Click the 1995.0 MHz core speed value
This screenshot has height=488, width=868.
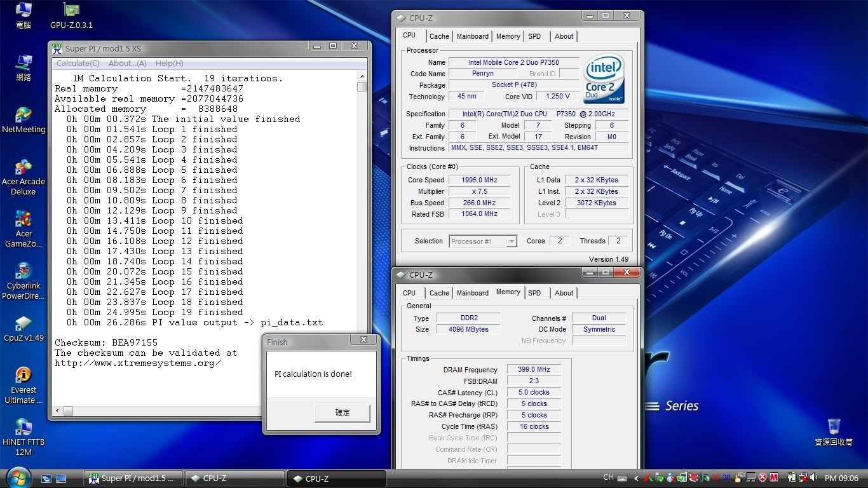[x=481, y=180]
